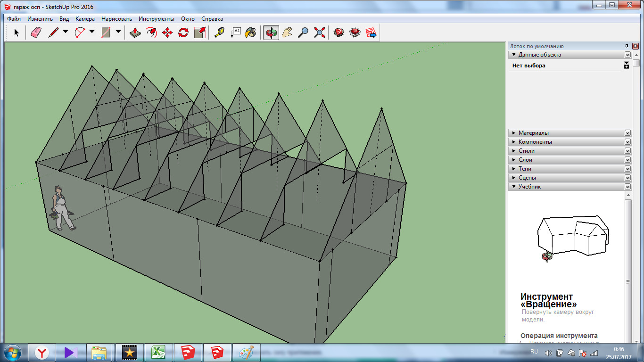Image resolution: width=644 pixels, height=362 pixels.
Task: Collapse the Данные объекта panel
Action: (x=514, y=55)
